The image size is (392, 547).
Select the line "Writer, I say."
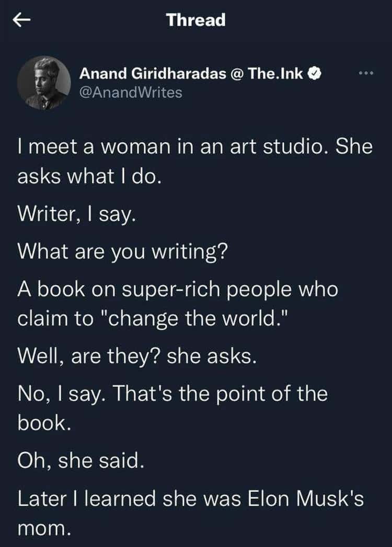pyautogui.click(x=76, y=214)
